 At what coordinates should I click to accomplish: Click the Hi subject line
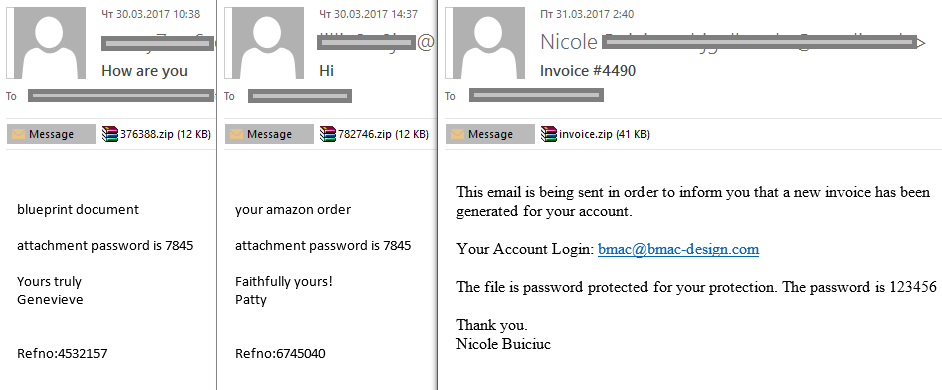pos(326,71)
